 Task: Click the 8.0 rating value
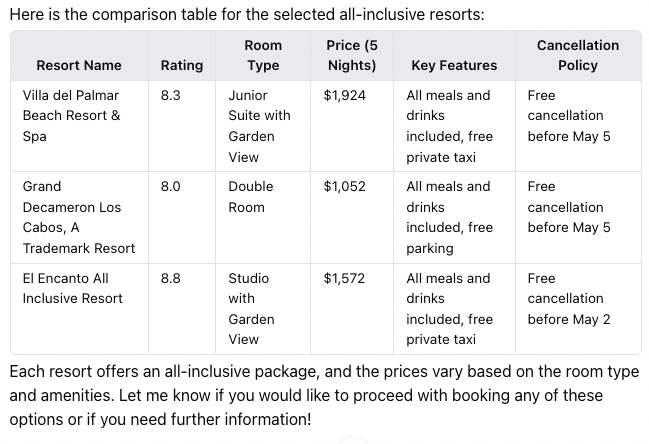pos(170,187)
